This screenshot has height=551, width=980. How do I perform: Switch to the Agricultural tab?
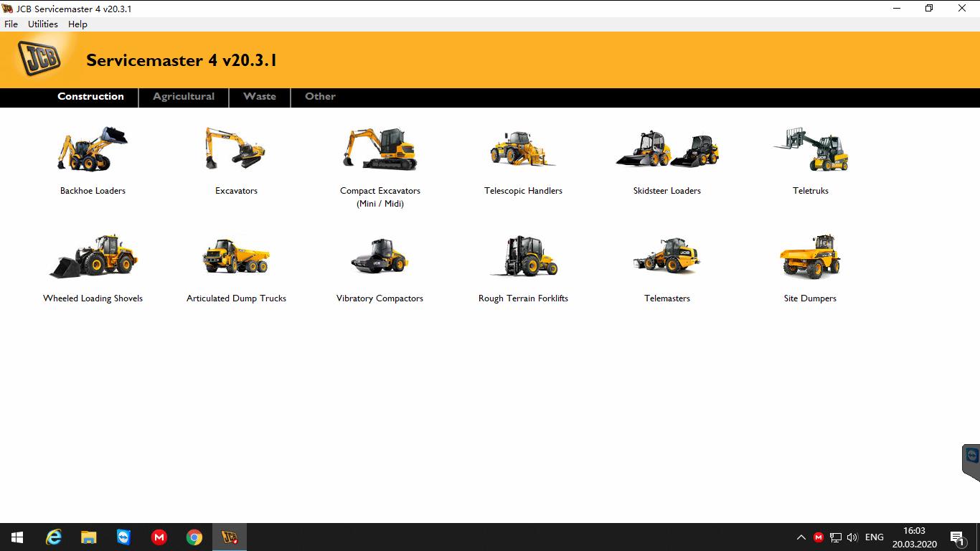[x=183, y=97]
